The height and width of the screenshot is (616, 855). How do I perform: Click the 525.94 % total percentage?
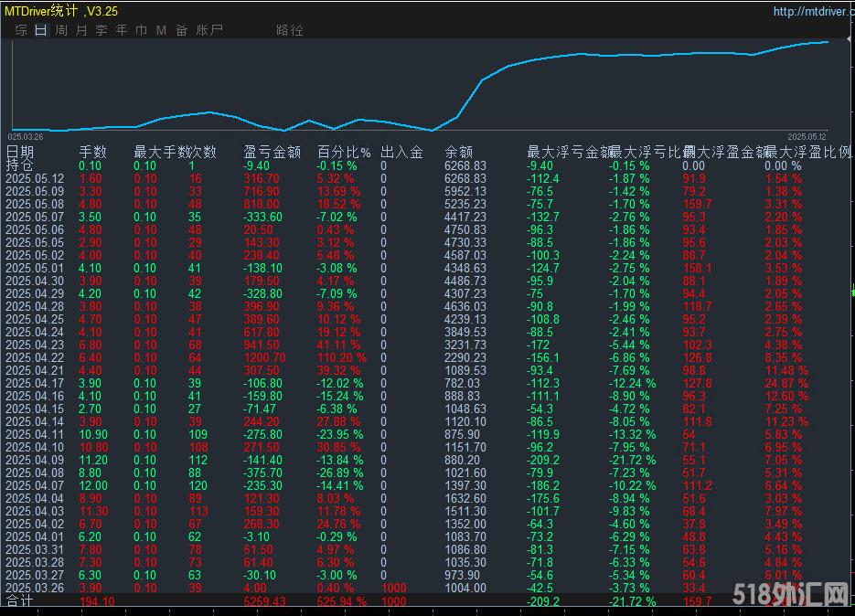342,601
